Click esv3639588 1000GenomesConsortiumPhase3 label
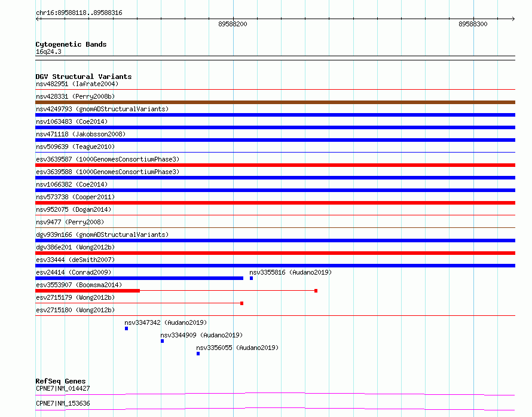Image resolution: width=532 pixels, height=417 pixels. (108, 172)
